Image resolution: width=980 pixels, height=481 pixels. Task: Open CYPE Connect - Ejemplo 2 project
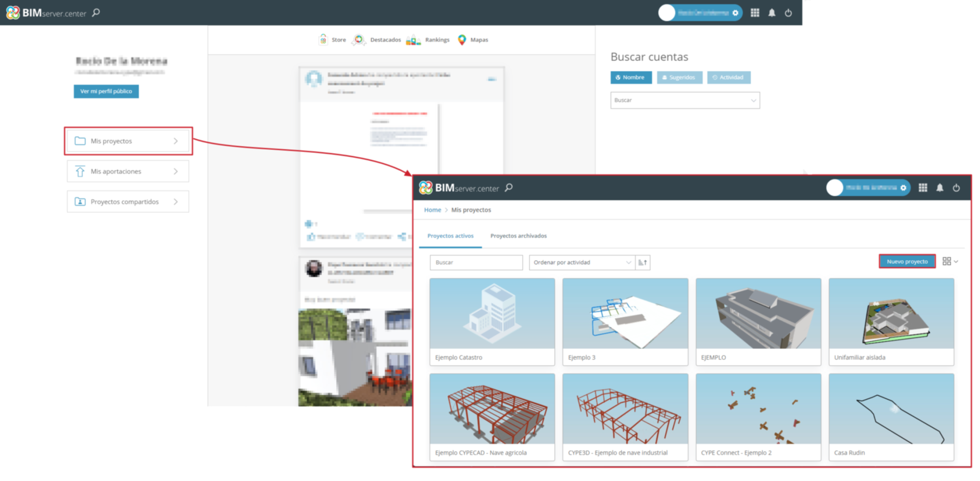coord(758,417)
